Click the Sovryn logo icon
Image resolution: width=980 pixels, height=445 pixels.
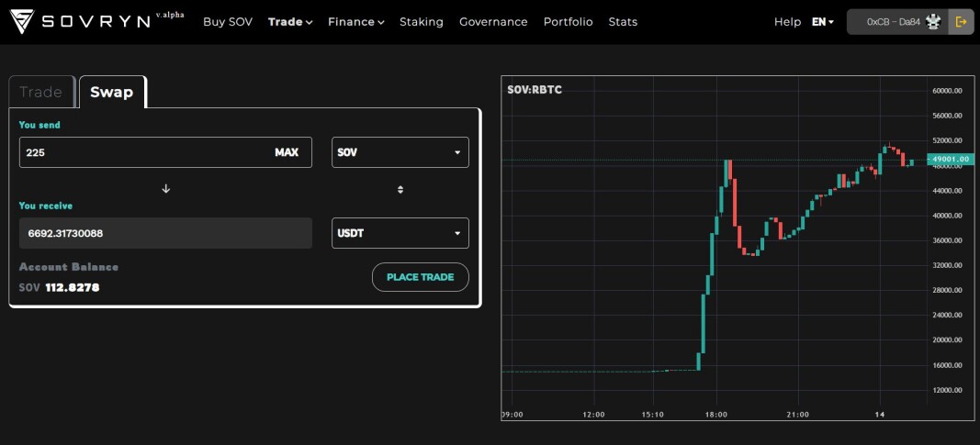[x=21, y=22]
